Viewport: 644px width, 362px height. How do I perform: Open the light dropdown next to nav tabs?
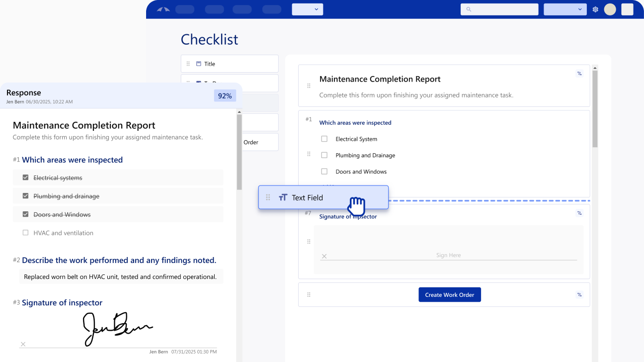(308, 9)
